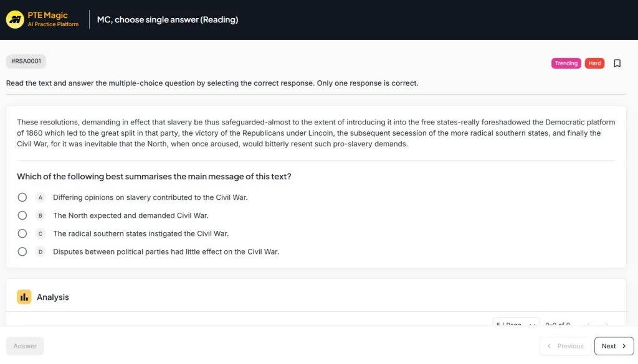Click the Trending tag
This screenshot has height=364, width=638.
coord(566,63)
